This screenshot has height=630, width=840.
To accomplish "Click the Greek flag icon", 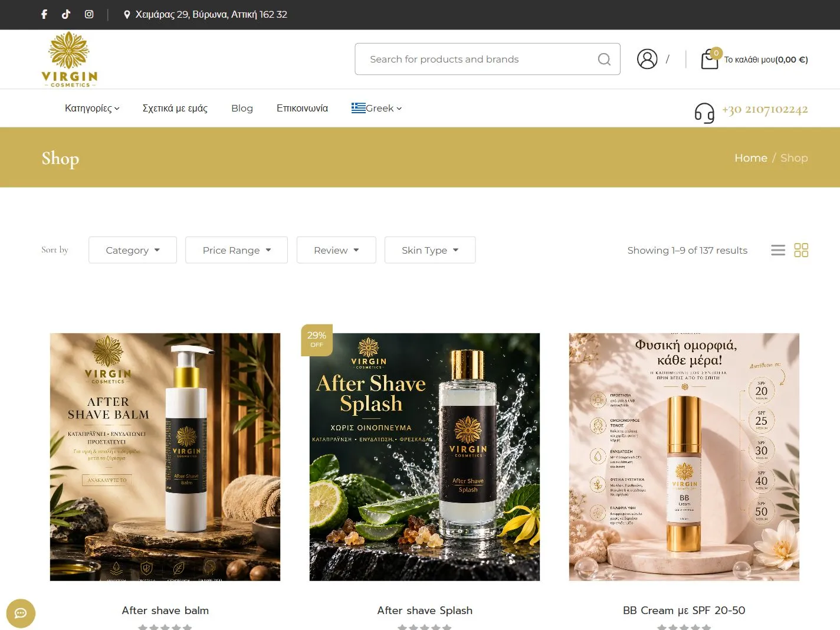I will [358, 108].
